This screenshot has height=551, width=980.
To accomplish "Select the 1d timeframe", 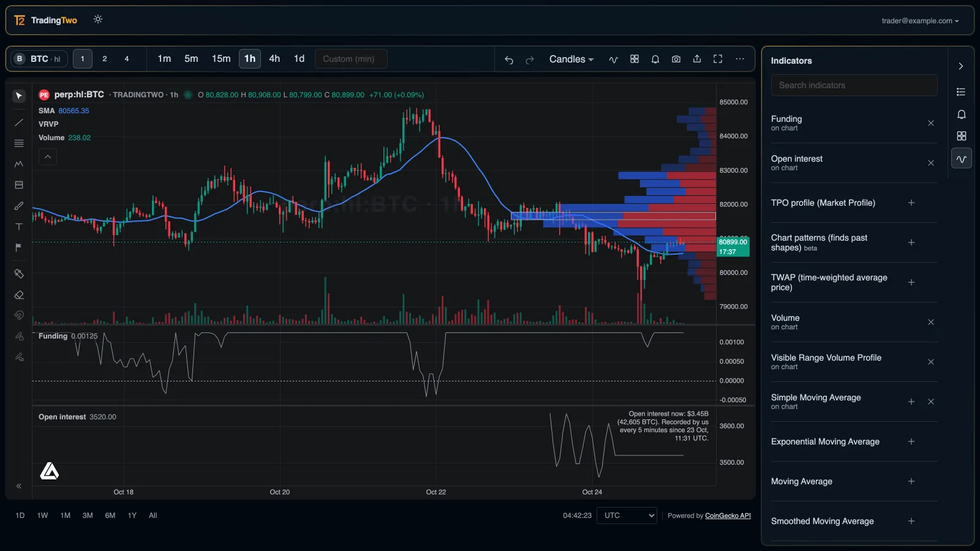I will 299,59.
